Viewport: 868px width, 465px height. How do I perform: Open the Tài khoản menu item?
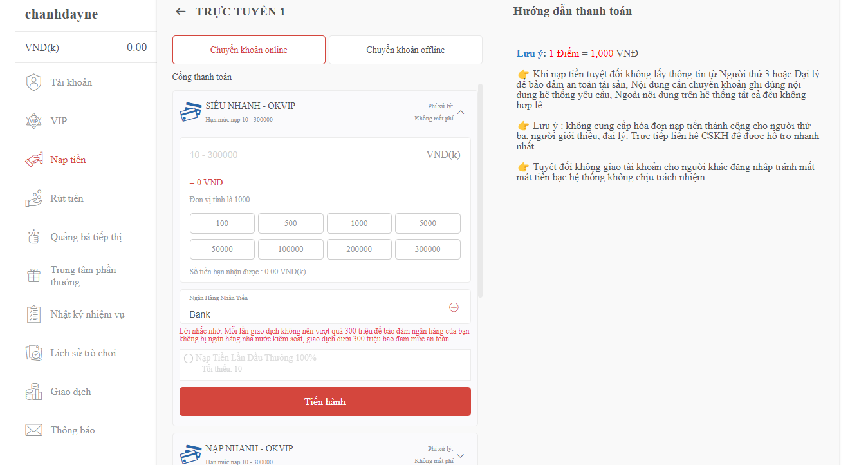coord(86,82)
